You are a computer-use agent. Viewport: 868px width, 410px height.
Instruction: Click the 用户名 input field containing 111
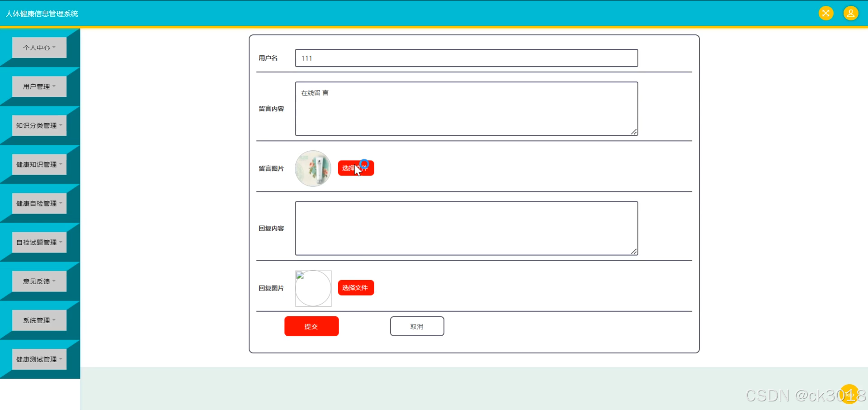point(467,58)
